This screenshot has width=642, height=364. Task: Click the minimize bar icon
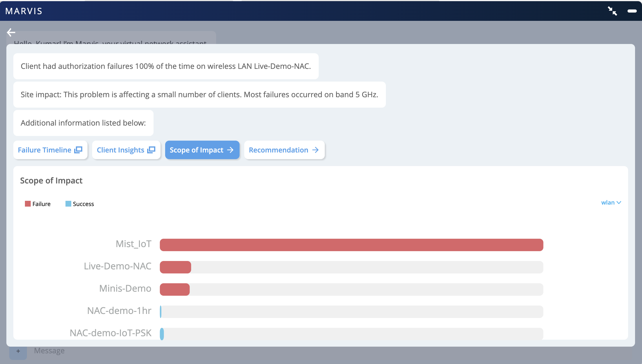[632, 11]
